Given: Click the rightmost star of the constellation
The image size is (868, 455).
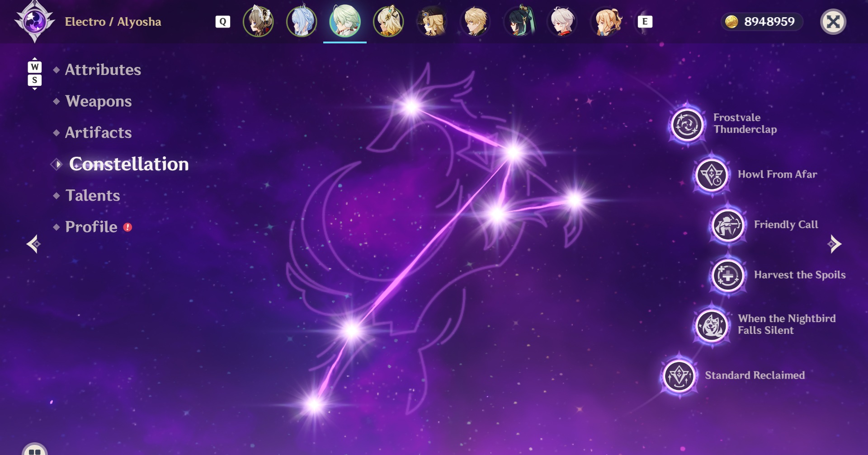Looking at the screenshot, I should tap(575, 200).
